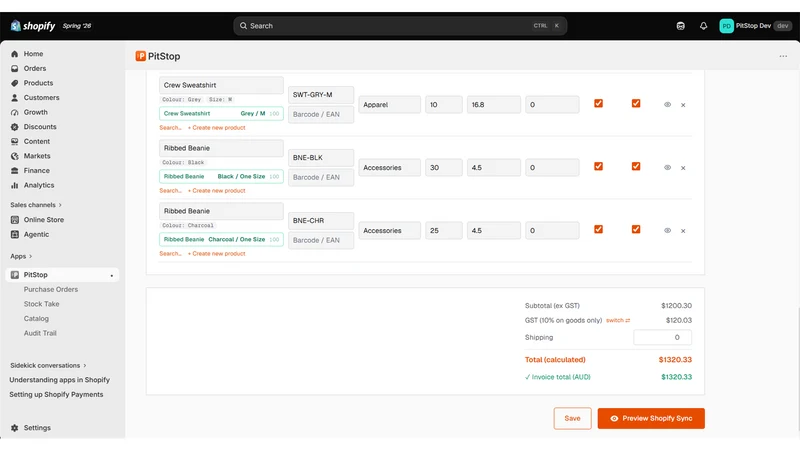Click the Orders inbox icon
This screenshot has height=450, width=800.
pos(14,68)
